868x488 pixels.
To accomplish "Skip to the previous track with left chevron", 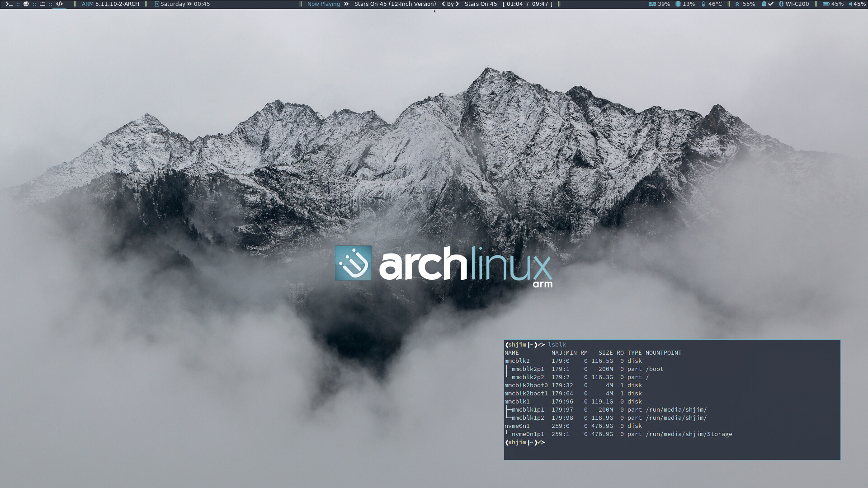I will pos(443,4).
